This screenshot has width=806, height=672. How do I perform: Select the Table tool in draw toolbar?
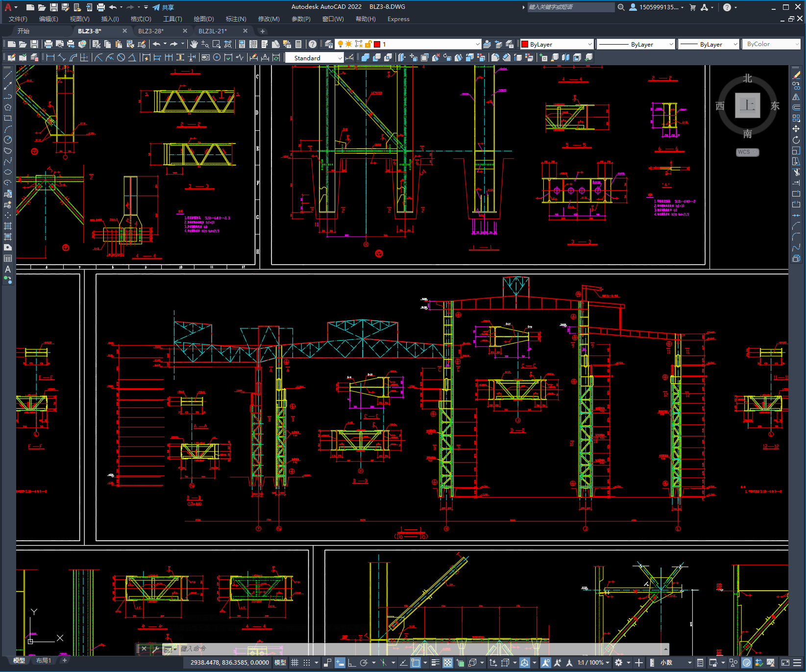pyautogui.click(x=7, y=258)
